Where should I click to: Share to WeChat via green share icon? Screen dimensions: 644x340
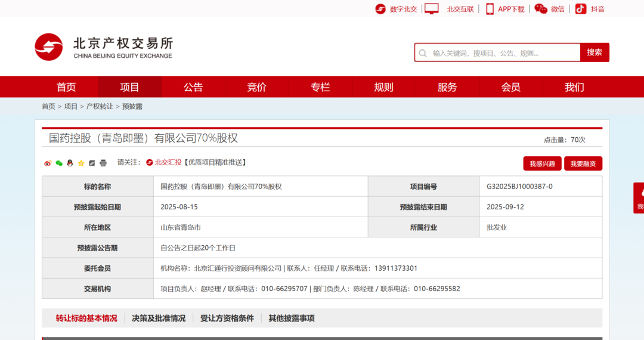pyautogui.click(x=58, y=163)
